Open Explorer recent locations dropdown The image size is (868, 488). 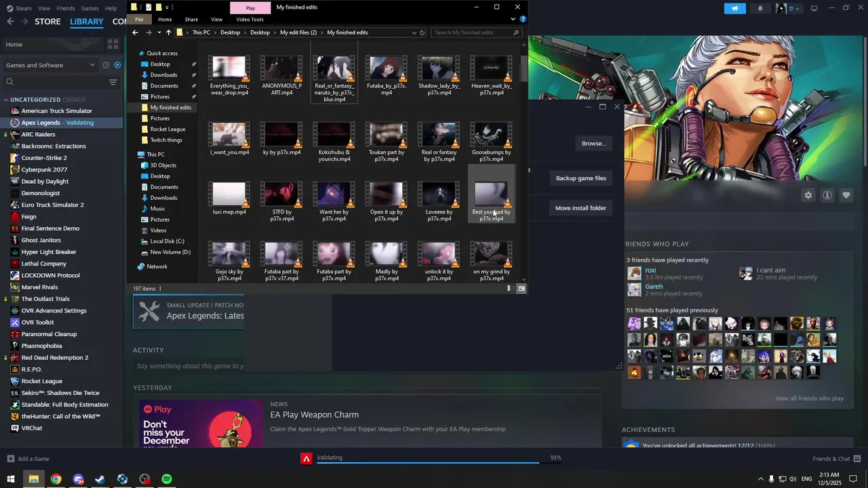[159, 33]
